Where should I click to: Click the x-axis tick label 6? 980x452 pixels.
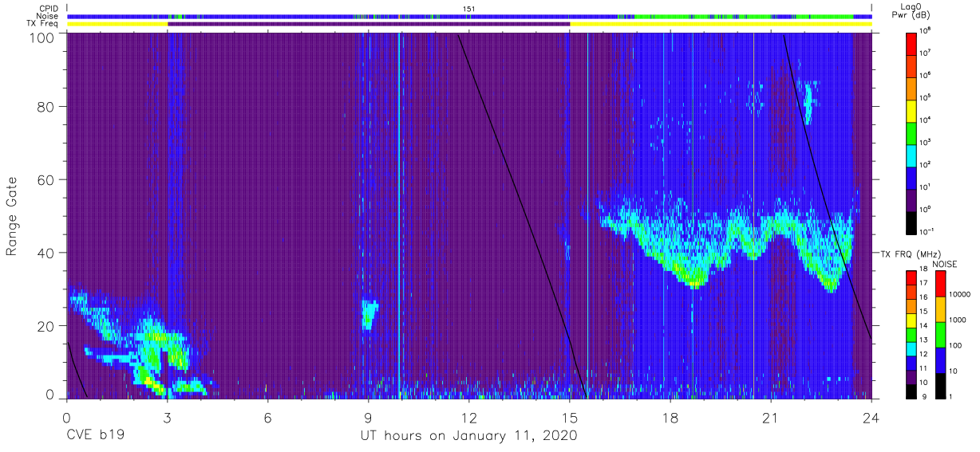click(268, 417)
